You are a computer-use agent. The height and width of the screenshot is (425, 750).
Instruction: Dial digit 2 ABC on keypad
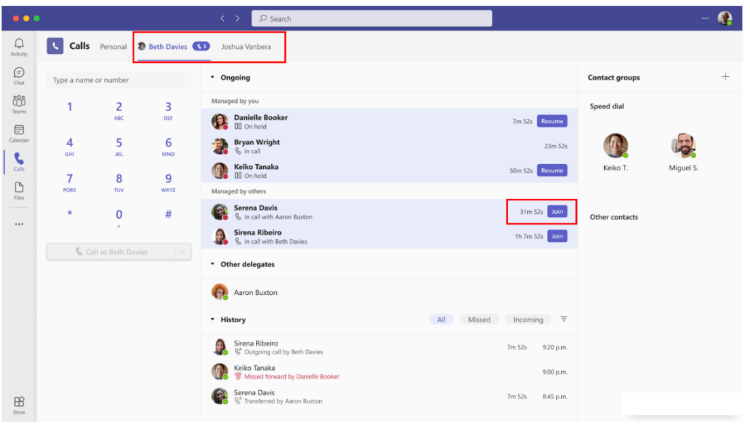tap(119, 110)
